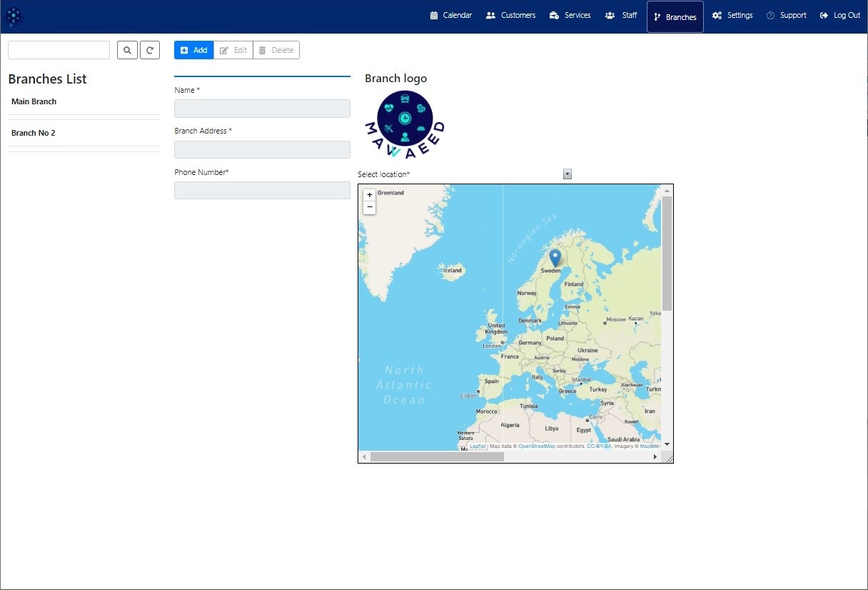Open the OpenStreetMap attribution link
The image size is (868, 590).
tap(536, 446)
